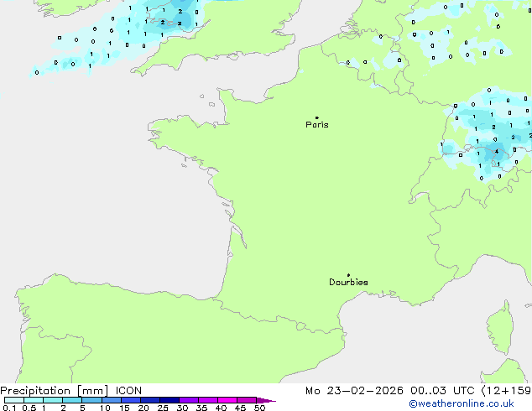Click the '00..03 UTC' time text
Screen dimensions: 532x411
tap(442, 391)
